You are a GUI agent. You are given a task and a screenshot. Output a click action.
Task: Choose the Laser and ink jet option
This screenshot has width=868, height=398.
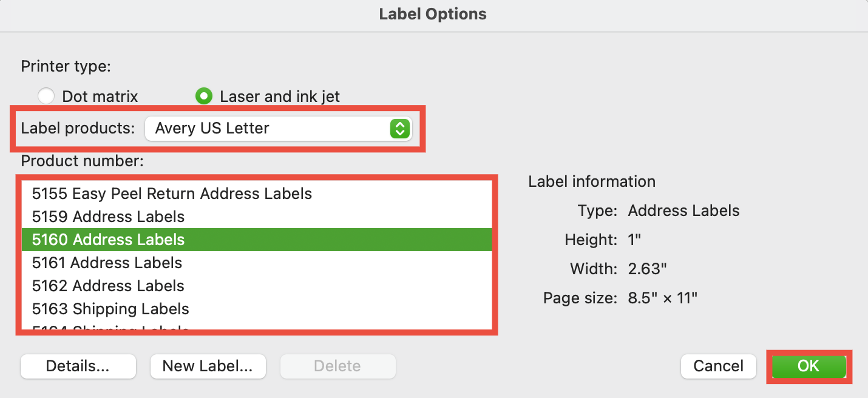[x=204, y=96]
